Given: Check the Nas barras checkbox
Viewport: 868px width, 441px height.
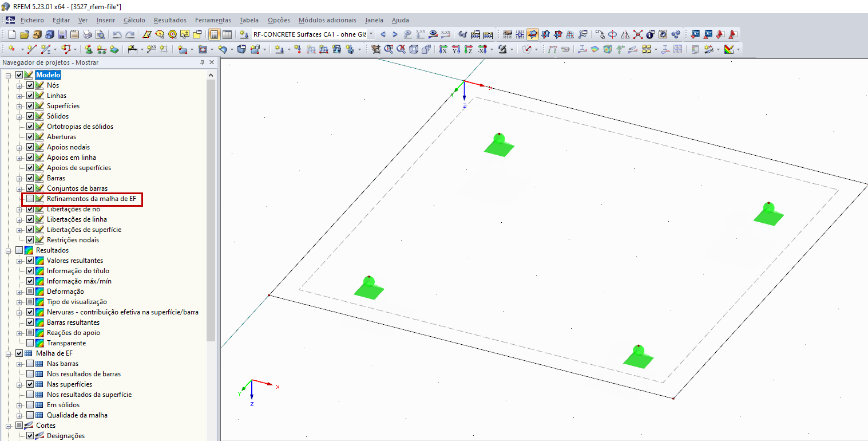Looking at the screenshot, I should pyautogui.click(x=30, y=364).
